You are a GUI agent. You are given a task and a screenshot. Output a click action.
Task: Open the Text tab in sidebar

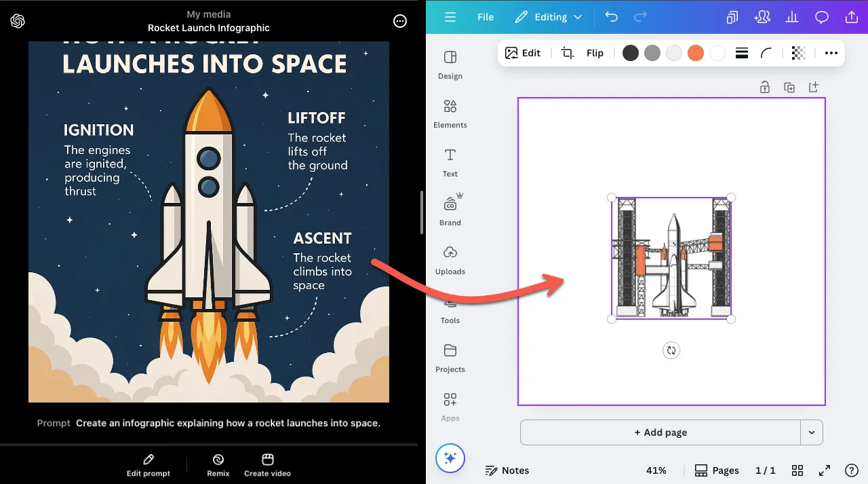tap(450, 162)
